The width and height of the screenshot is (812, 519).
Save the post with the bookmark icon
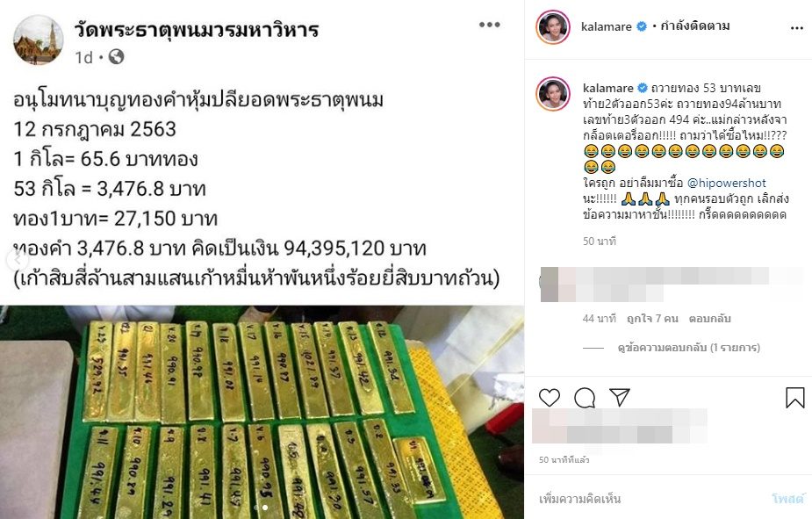(x=795, y=397)
